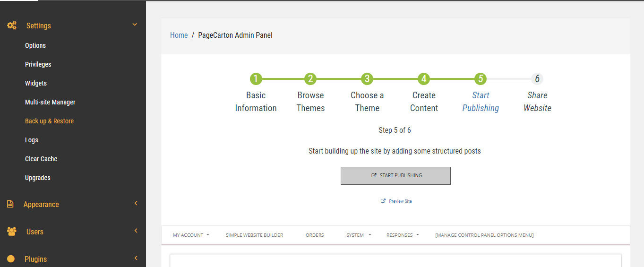Screen dimensions: 644x267
Task: Expand the Plugins section chevron
Action: [136, 258]
